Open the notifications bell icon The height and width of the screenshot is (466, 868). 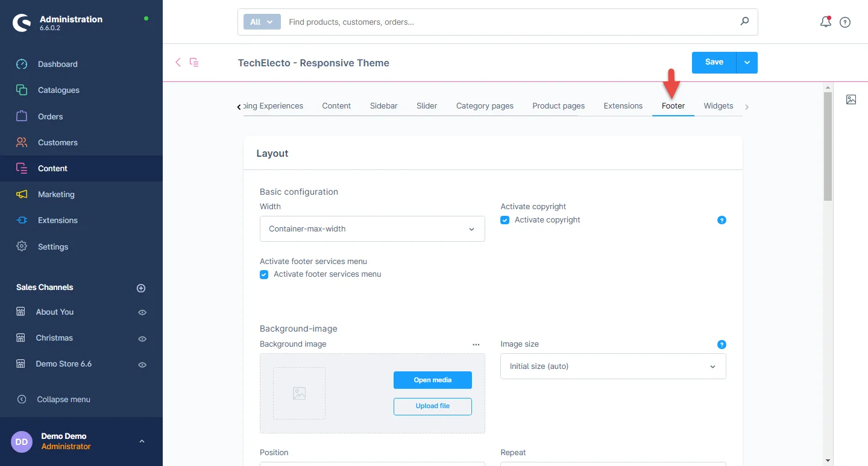826,22
